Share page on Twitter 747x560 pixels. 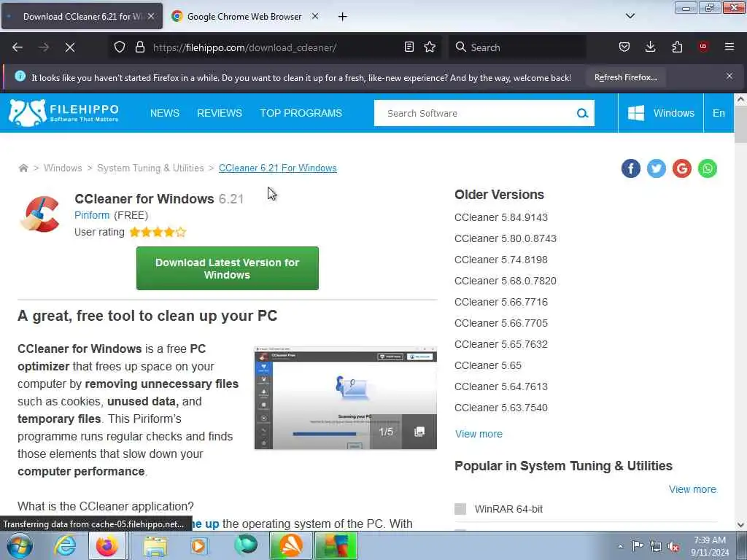coord(657,168)
